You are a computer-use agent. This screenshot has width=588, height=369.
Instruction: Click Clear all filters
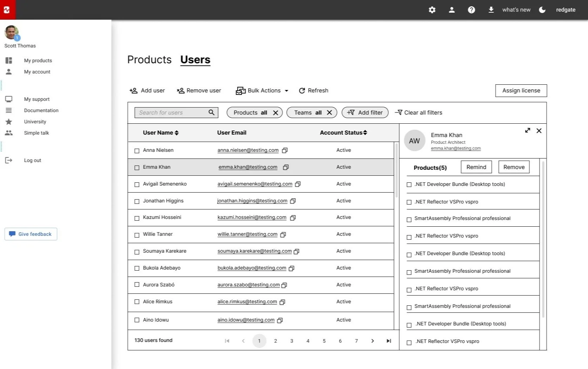click(x=418, y=112)
